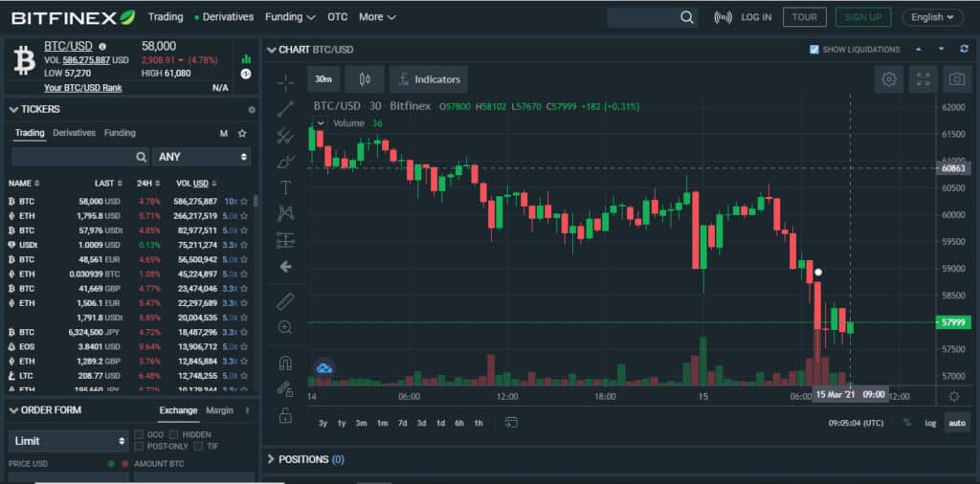This screenshot has width=980, height=484.
Task: Collapse the Volume indicator legend
Action: coord(320,123)
